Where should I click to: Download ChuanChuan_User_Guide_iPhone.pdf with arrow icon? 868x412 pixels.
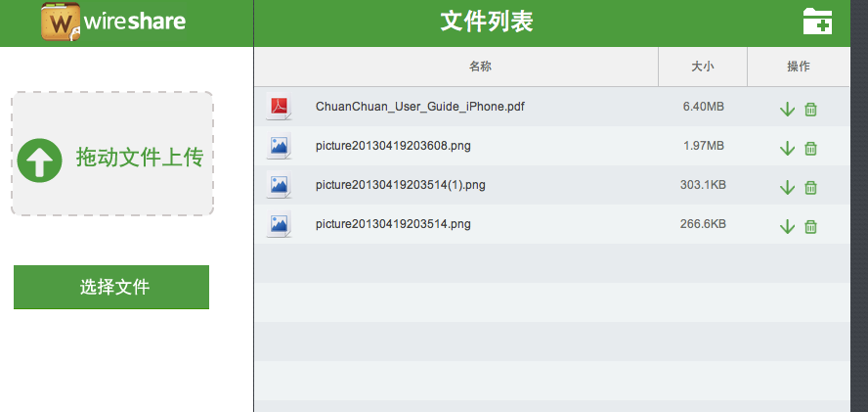(x=787, y=110)
